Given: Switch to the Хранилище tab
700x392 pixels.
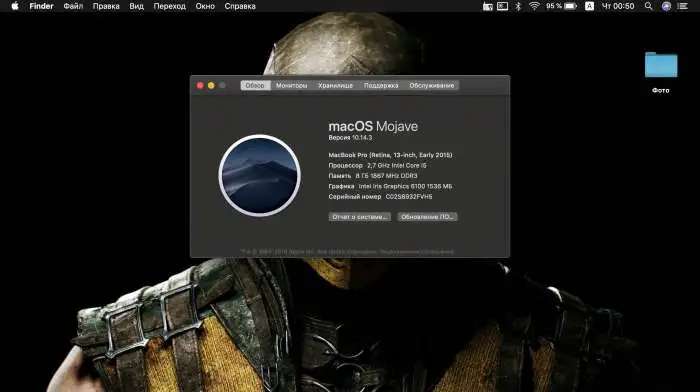Looking at the screenshot, I should (x=335, y=85).
